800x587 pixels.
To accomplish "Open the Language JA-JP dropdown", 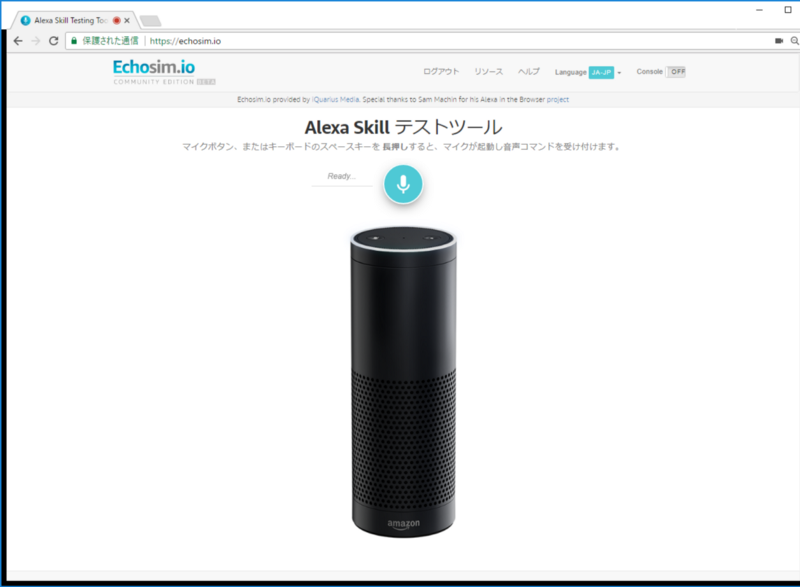I will point(602,72).
